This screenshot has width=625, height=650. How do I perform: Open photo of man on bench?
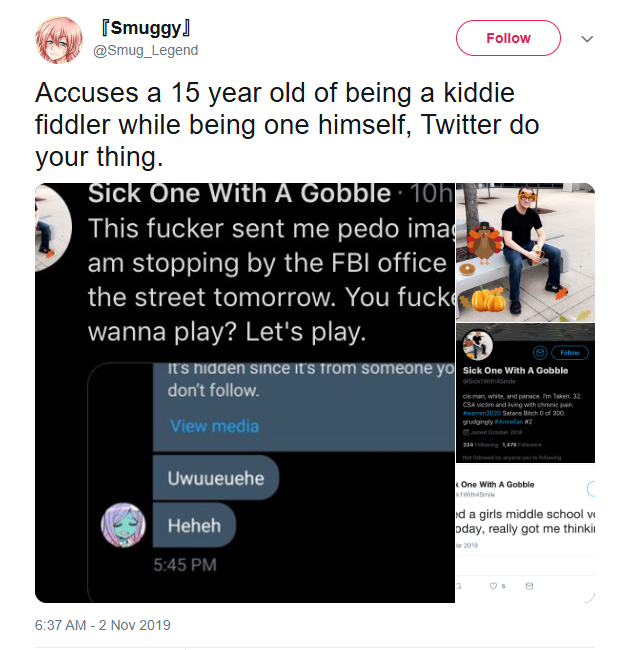pyautogui.click(x=525, y=250)
